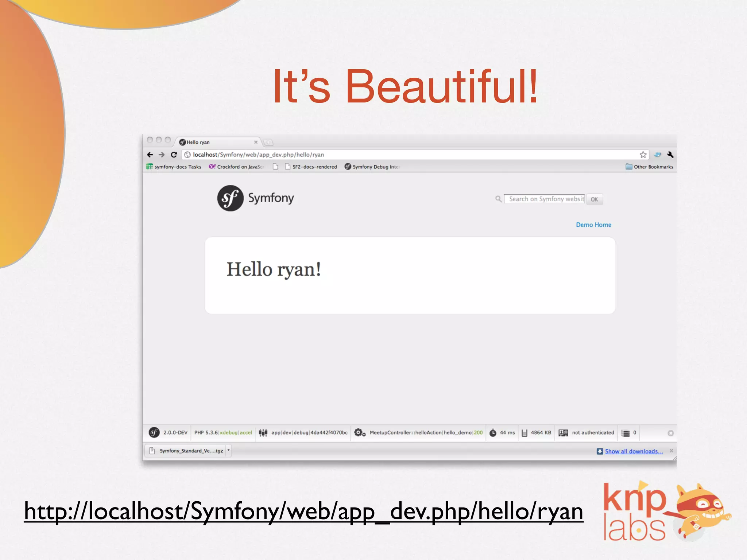747x560 pixels.
Task: Open the symfony-docs Tasks bookmark
Action: [x=174, y=167]
